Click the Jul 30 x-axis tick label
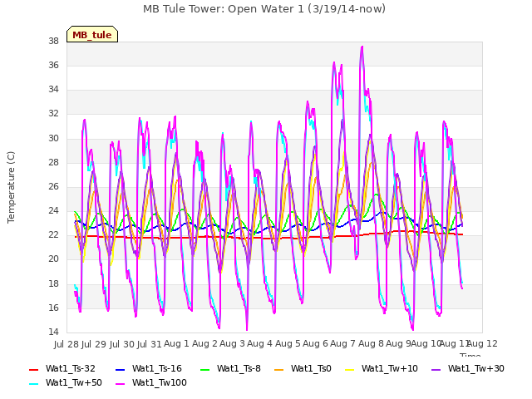The width and height of the screenshot is (532, 399). click(x=121, y=344)
